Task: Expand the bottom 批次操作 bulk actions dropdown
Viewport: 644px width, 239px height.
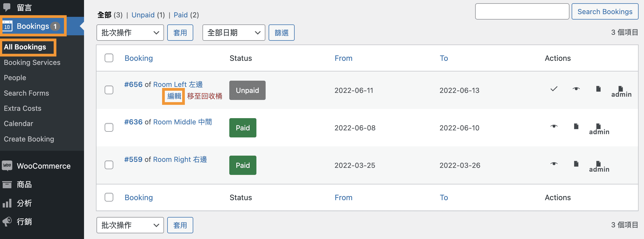Action: (130, 225)
